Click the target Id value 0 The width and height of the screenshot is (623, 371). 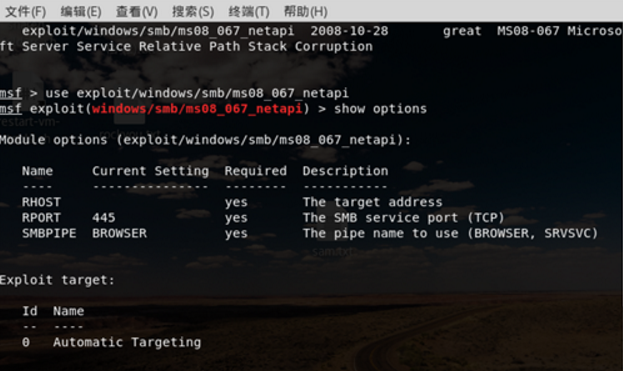click(x=26, y=342)
